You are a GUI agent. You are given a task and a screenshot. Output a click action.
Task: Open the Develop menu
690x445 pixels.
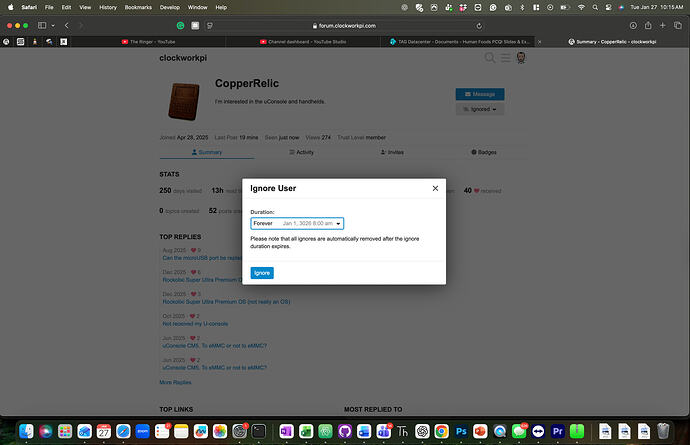point(169,7)
